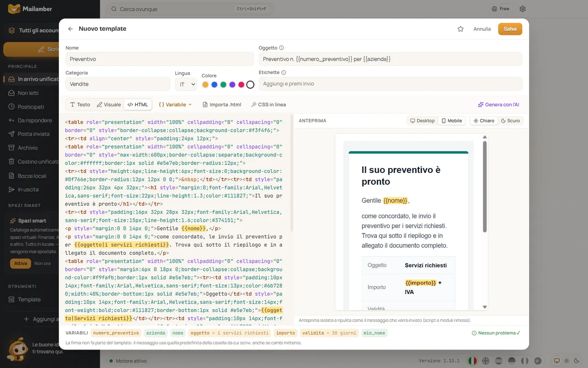Select the Italian flag language icon

tap(472, 361)
